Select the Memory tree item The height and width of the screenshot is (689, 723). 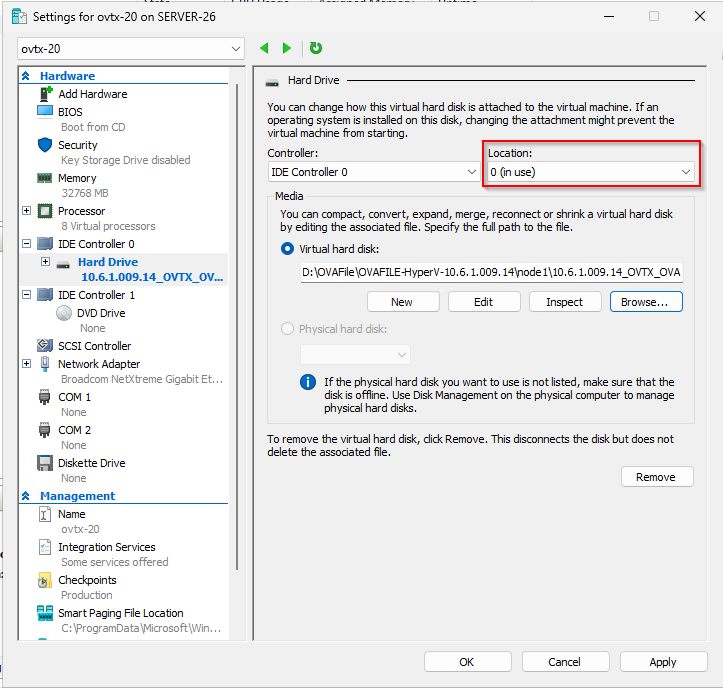click(x=77, y=178)
